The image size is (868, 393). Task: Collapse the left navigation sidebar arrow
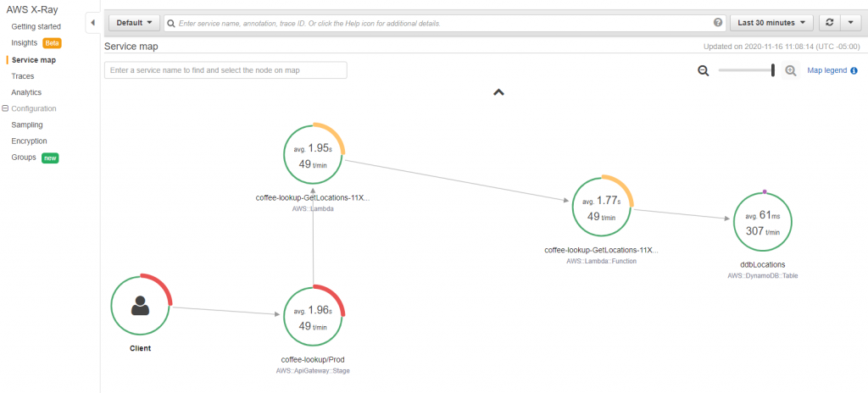click(92, 23)
